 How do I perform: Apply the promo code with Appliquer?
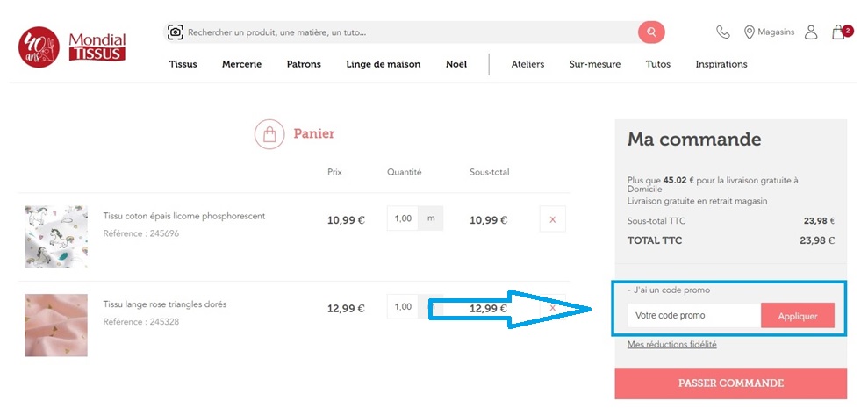(x=798, y=316)
